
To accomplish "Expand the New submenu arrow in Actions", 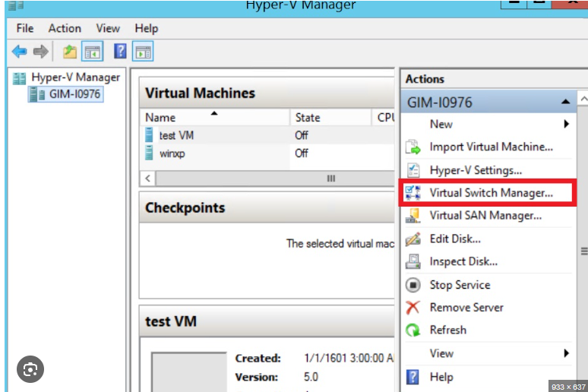I will click(x=566, y=124).
